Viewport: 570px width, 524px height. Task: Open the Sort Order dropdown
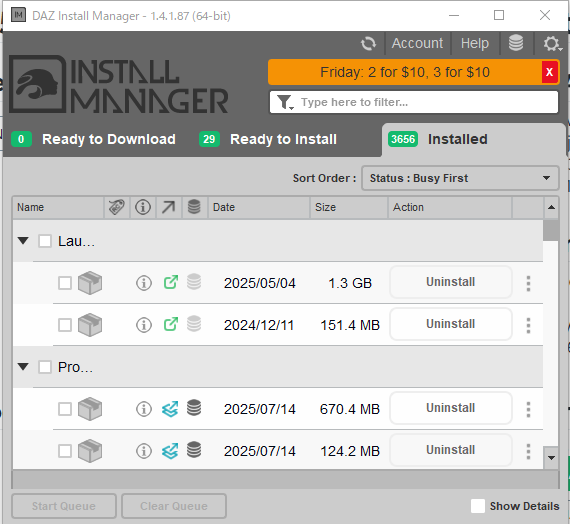[x=460, y=178]
